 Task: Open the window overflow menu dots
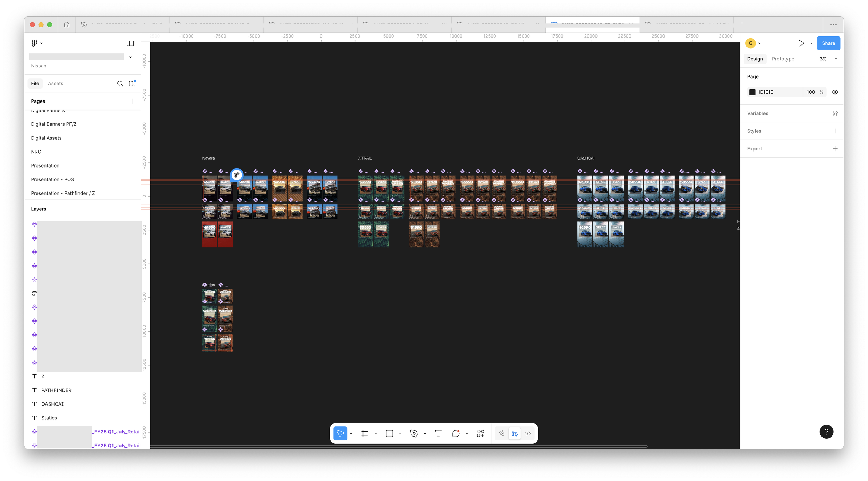[x=833, y=25]
